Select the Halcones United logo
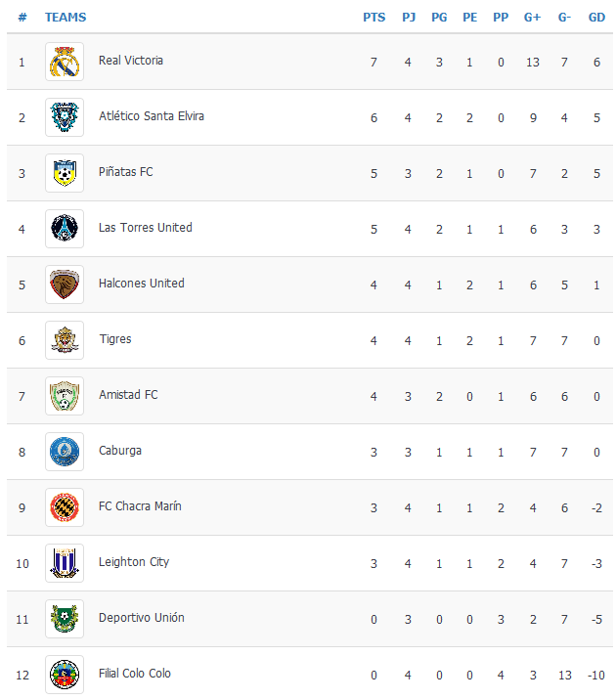 click(65, 284)
